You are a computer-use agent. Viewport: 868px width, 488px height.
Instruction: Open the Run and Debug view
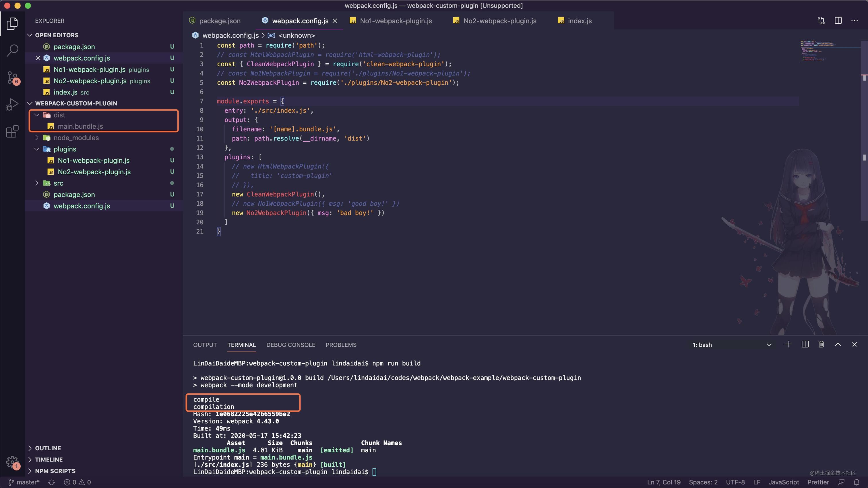coord(12,105)
